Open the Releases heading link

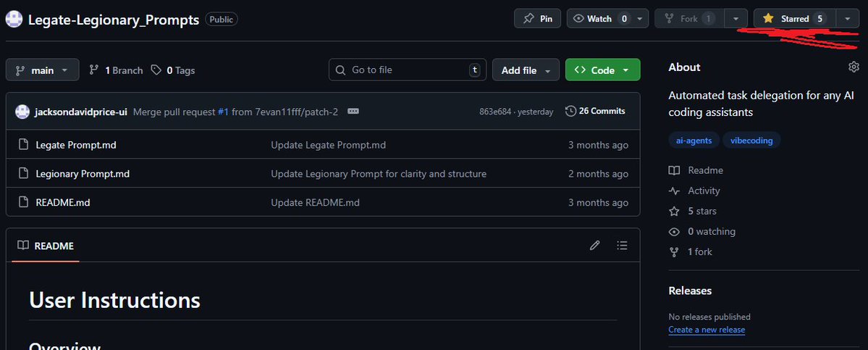pyautogui.click(x=690, y=291)
